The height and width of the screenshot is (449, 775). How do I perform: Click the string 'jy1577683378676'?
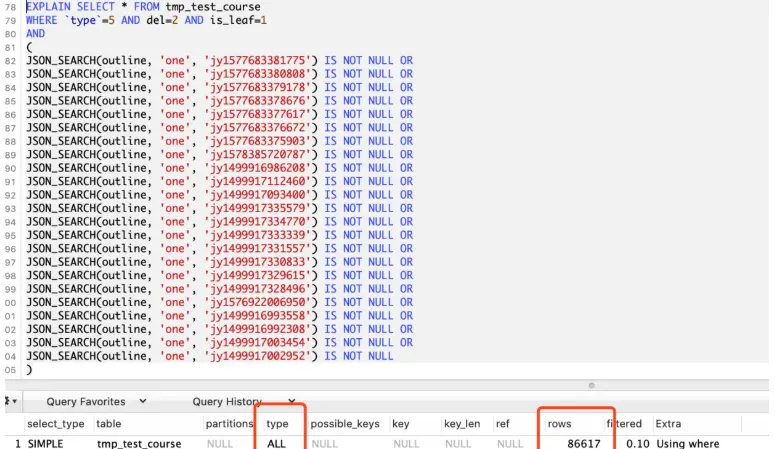258,100
